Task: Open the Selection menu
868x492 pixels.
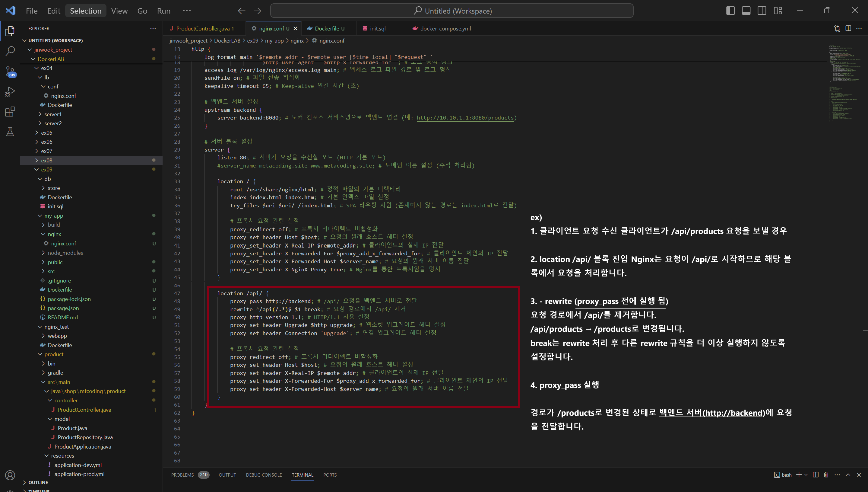Action: coord(85,11)
